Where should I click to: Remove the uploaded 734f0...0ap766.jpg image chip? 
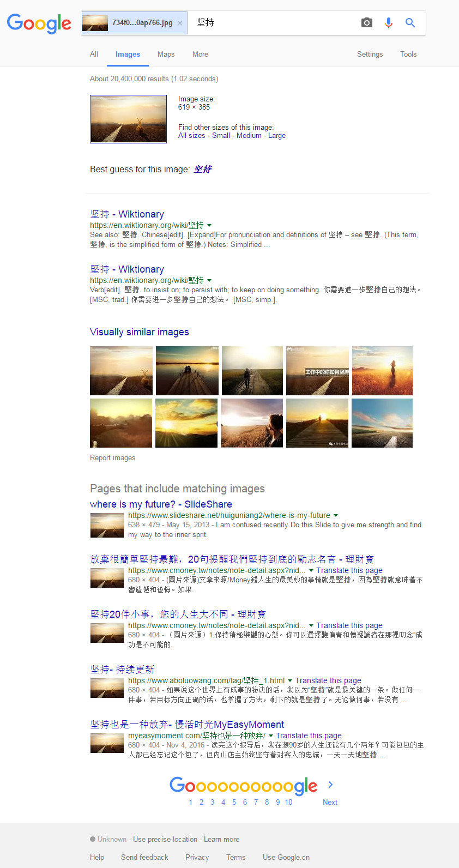point(180,23)
